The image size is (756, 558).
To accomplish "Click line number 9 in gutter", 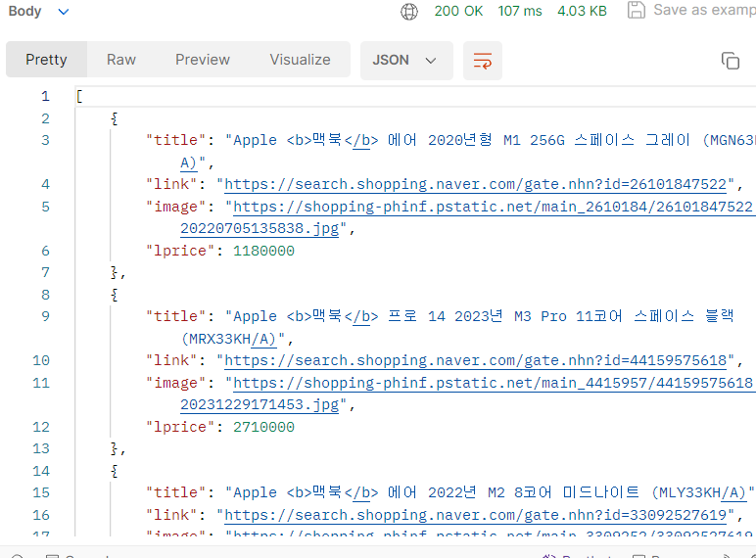I will (x=45, y=316).
